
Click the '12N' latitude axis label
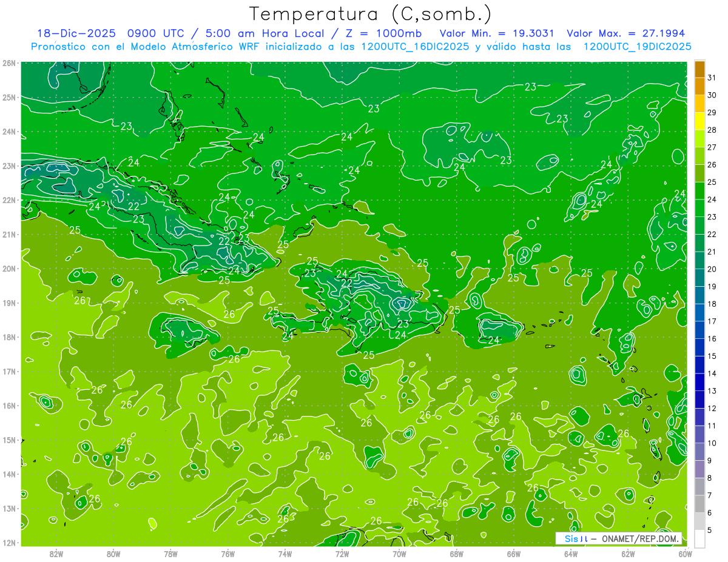coord(9,543)
